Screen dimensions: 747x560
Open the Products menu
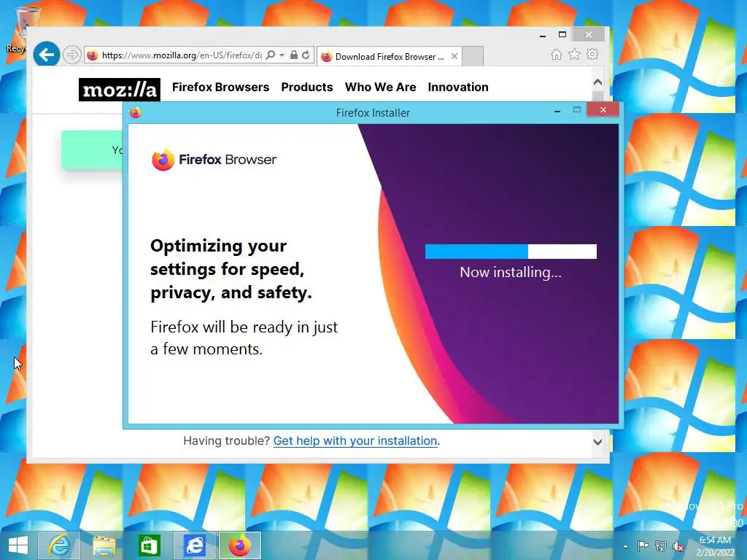point(307,87)
